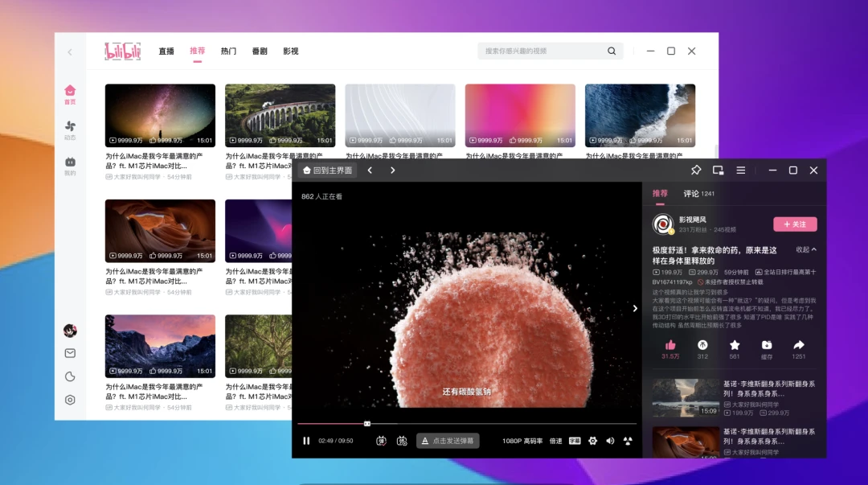Click the + 关注 follow button

tap(795, 224)
